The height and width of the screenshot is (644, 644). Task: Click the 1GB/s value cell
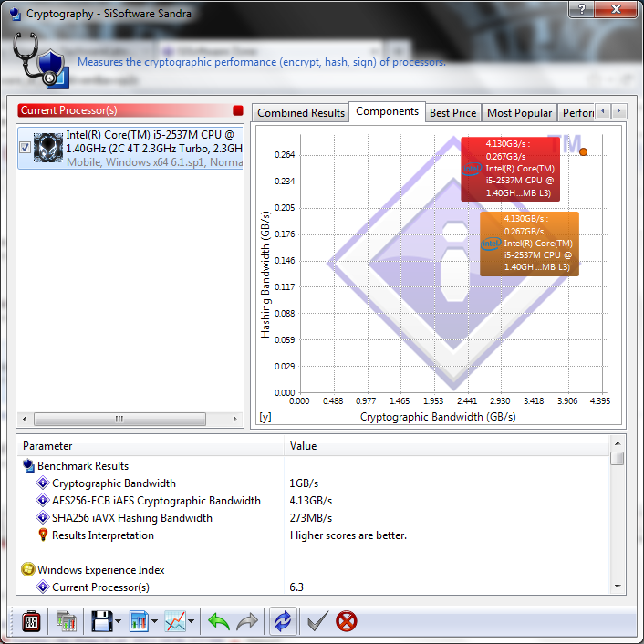304,483
